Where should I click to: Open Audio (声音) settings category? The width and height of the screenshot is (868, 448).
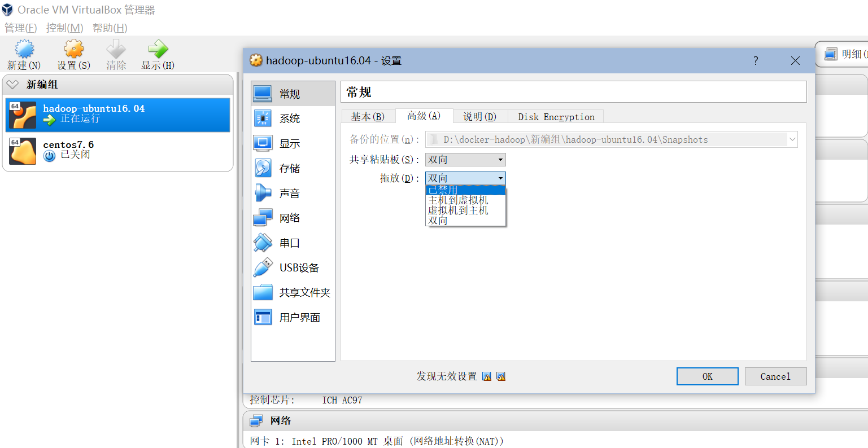click(293, 193)
